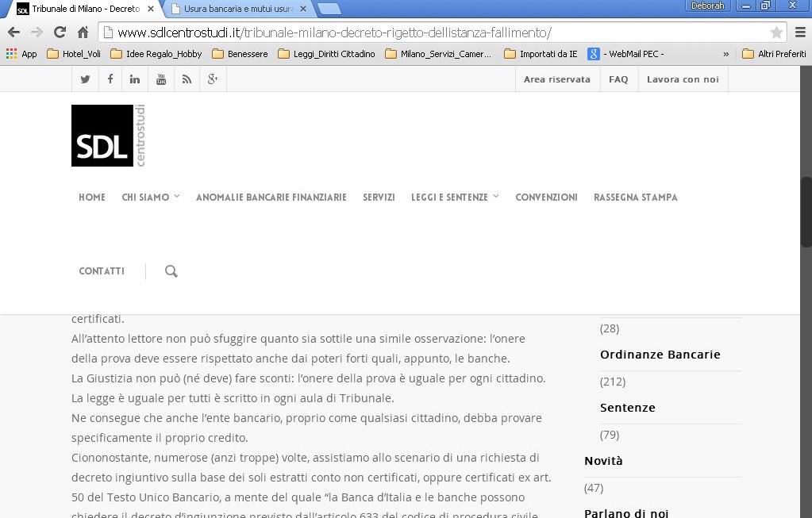Screen dimensions: 812x518
Task: Open the Google Plus social icon
Action: coord(212,79)
